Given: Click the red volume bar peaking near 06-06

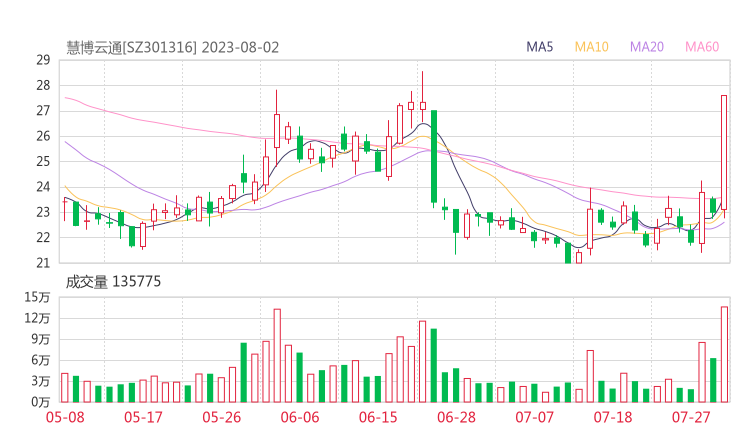Looking at the screenshot, I should (x=277, y=355).
